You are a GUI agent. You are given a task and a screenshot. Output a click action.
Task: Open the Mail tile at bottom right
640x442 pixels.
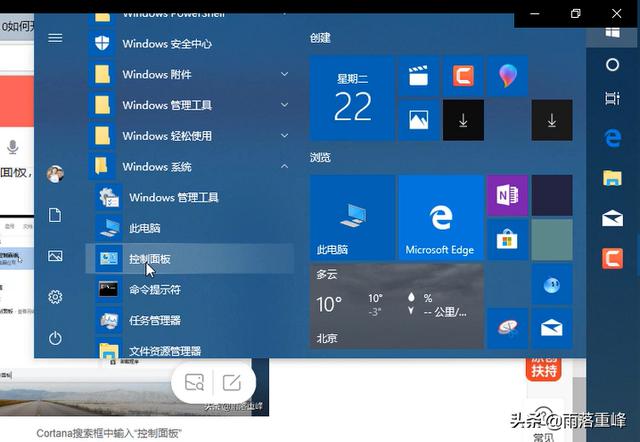(552, 328)
